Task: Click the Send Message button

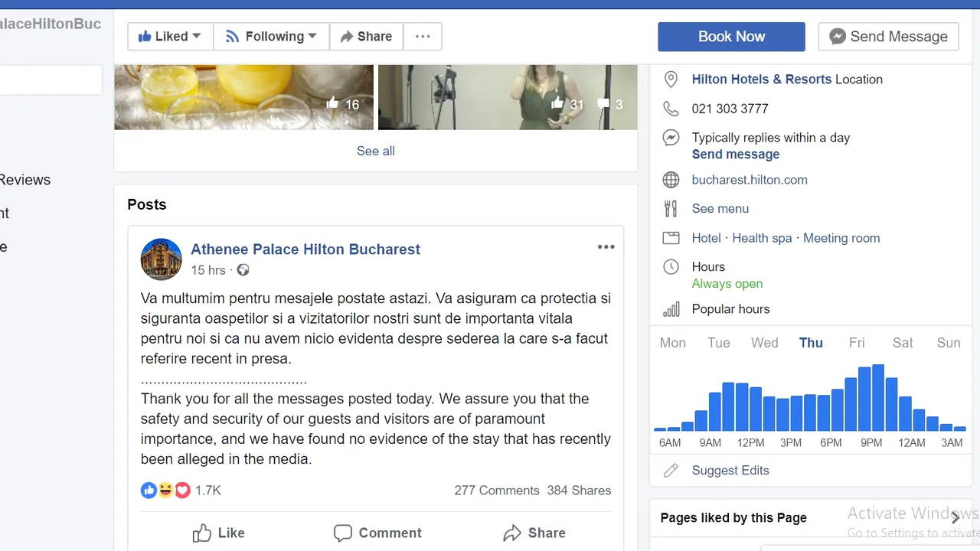Action: click(x=888, y=36)
